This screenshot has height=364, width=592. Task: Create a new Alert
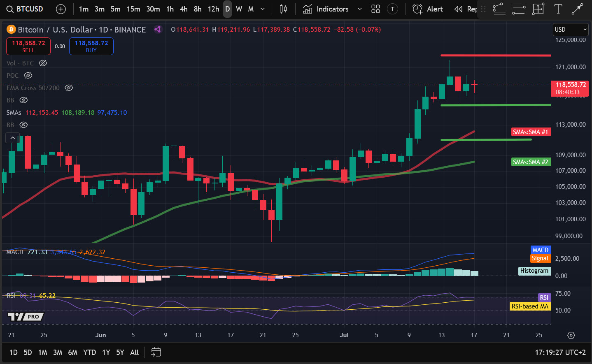428,9
